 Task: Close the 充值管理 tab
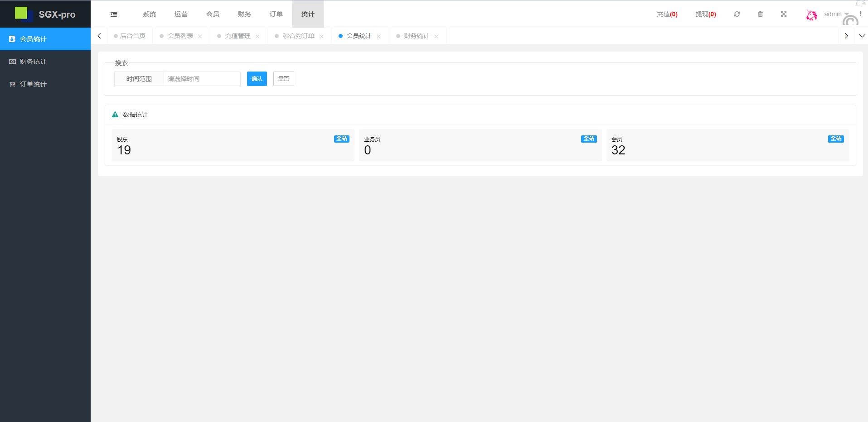257,36
